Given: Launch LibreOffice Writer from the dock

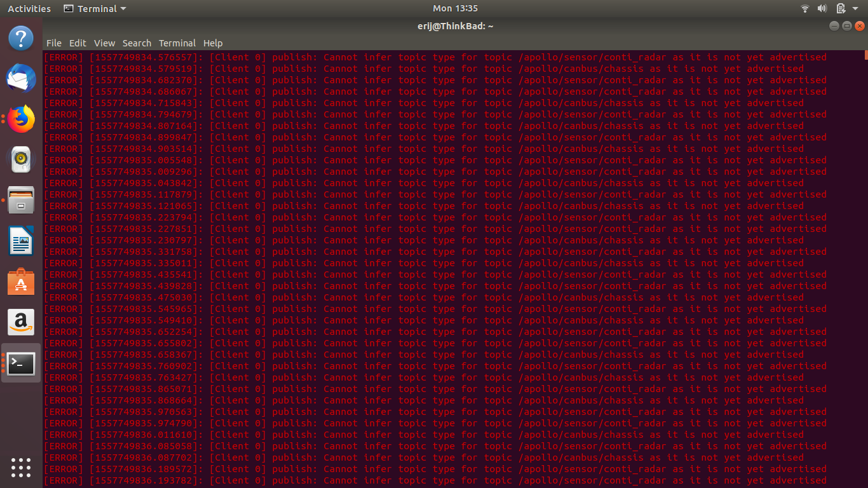Looking at the screenshot, I should point(21,241).
